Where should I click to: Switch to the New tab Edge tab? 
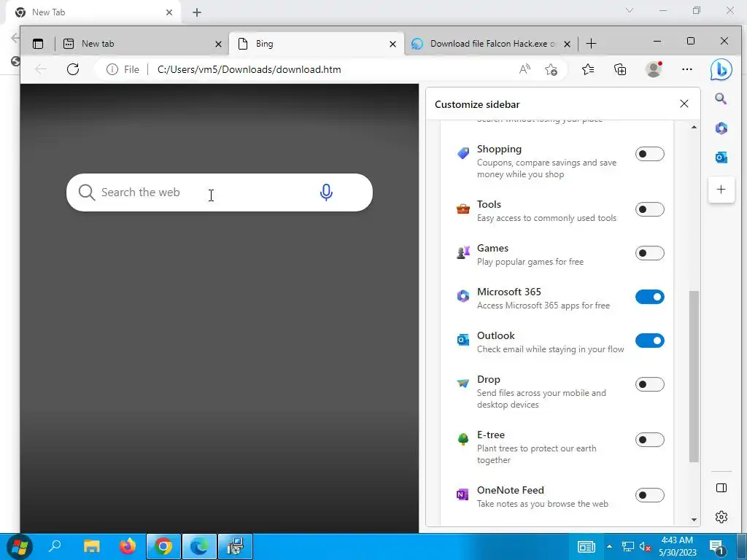[142, 44]
